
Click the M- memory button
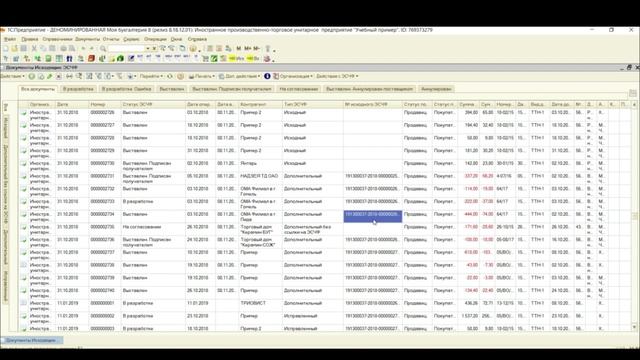256,49
